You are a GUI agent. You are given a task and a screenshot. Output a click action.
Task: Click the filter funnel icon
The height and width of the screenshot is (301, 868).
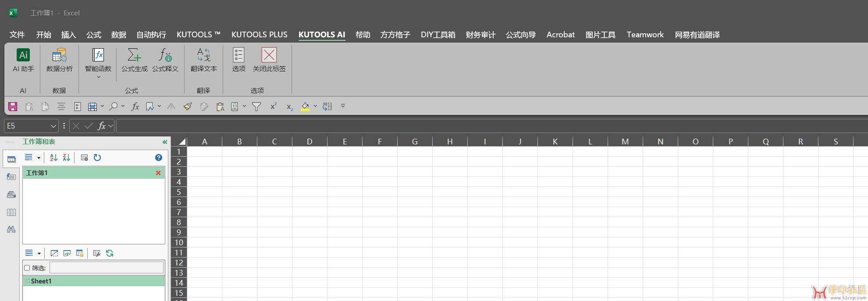256,107
